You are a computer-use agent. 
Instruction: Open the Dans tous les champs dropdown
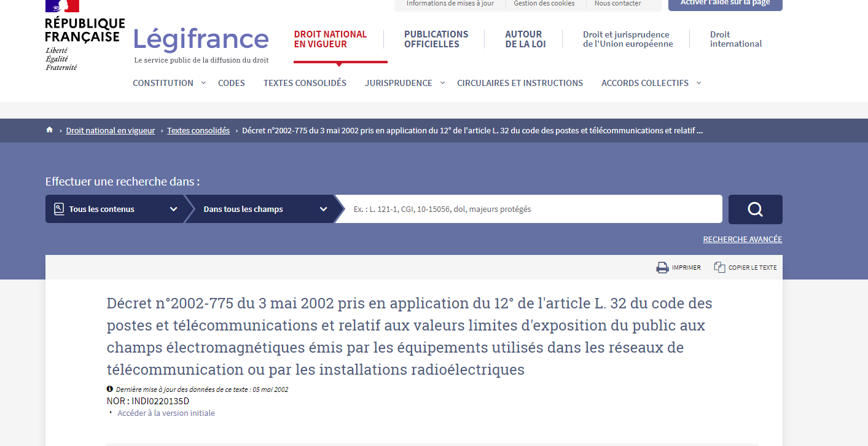[x=264, y=209]
